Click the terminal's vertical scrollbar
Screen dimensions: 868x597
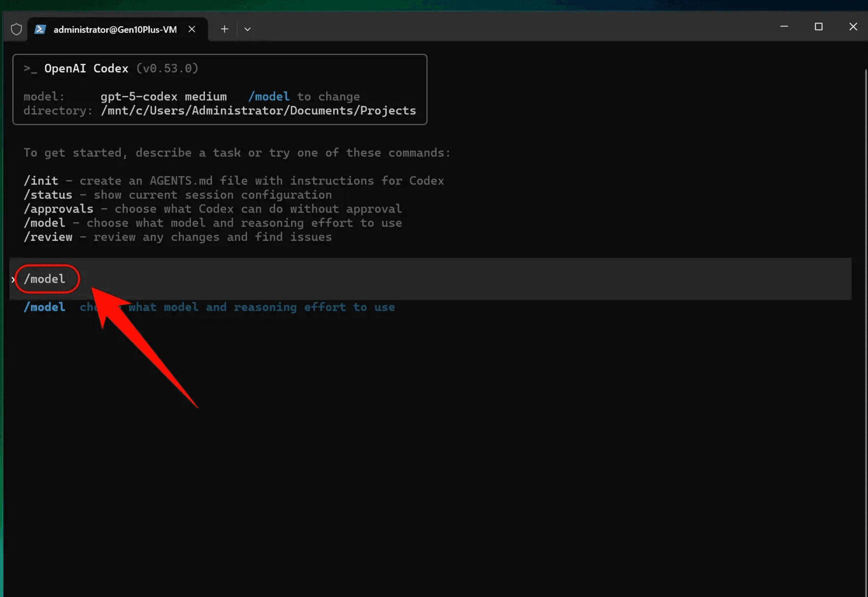pos(866,333)
